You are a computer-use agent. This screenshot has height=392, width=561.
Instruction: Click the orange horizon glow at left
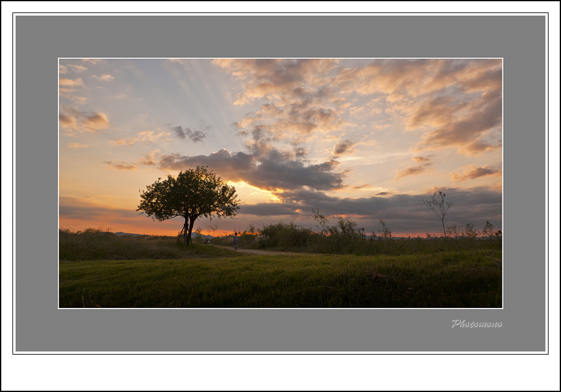(93, 224)
